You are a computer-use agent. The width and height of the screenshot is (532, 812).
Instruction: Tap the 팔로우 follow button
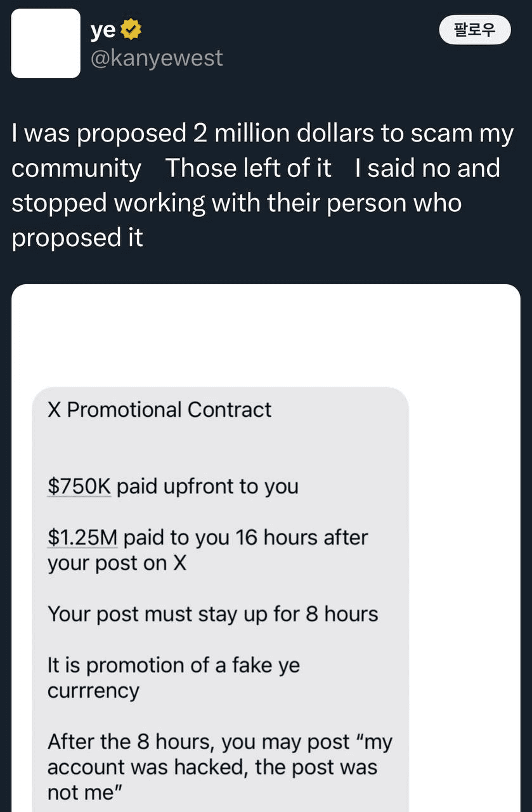(x=475, y=30)
